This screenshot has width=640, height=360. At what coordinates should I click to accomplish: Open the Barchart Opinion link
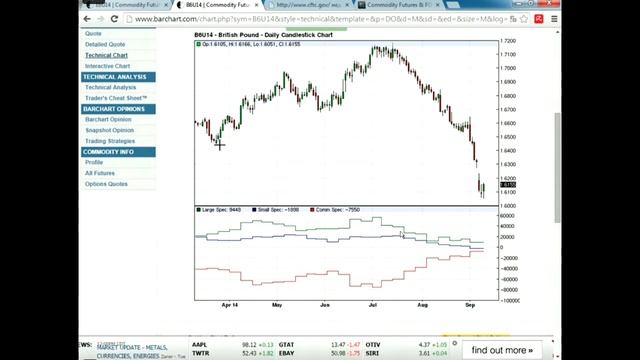tap(108, 119)
